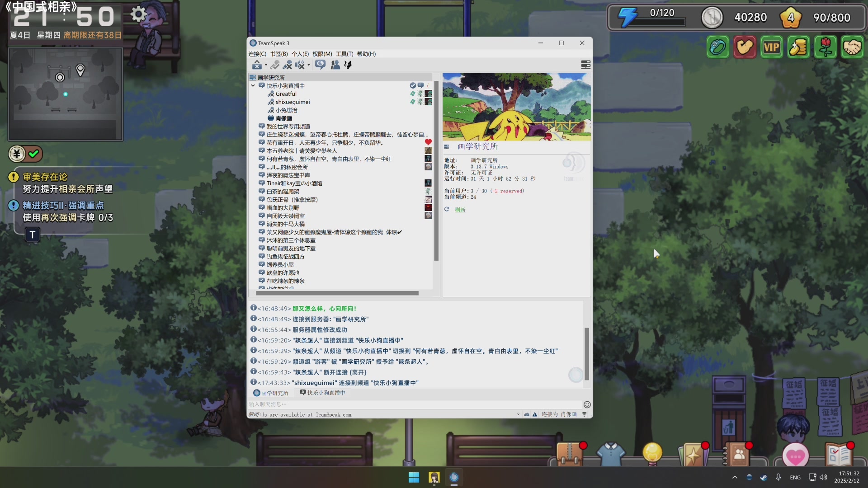Open the away status dropdown arrow
Image resolution: width=868 pixels, height=488 pixels.
click(266, 65)
